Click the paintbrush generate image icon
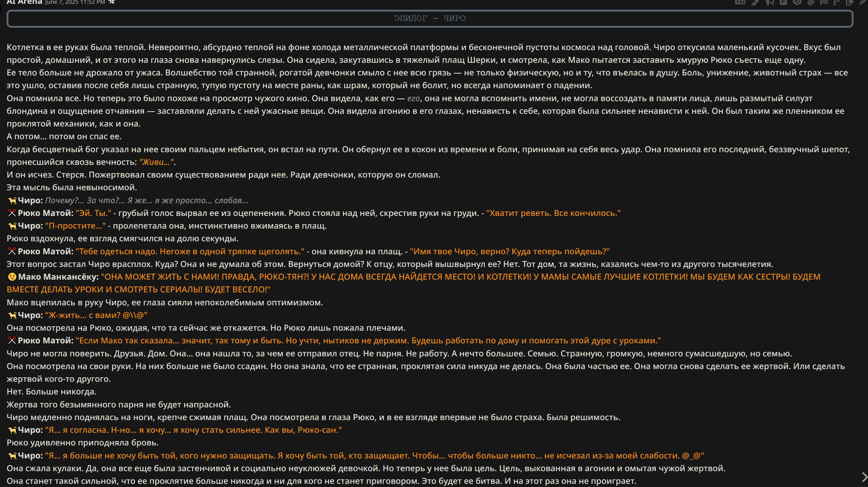 click(755, 2)
